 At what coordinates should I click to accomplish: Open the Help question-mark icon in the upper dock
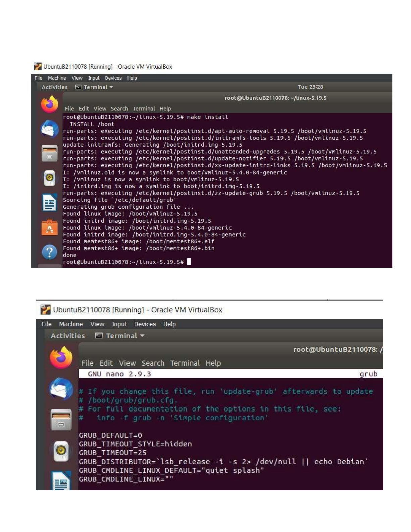point(50,252)
